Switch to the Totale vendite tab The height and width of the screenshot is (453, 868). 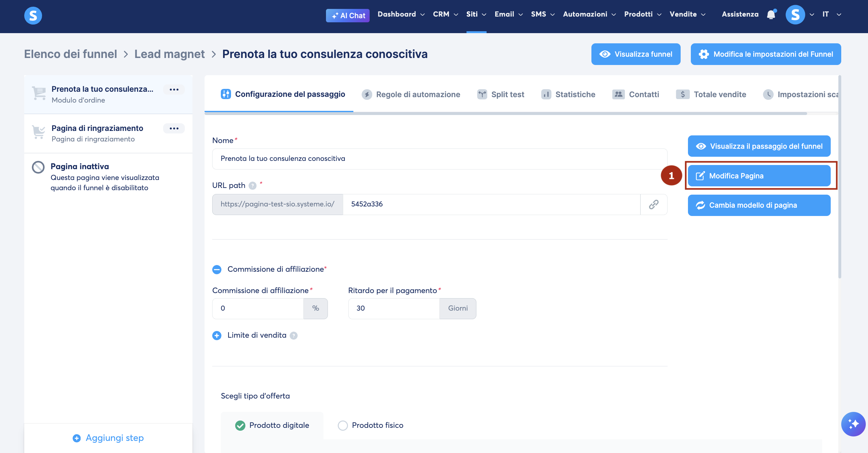pyautogui.click(x=711, y=95)
